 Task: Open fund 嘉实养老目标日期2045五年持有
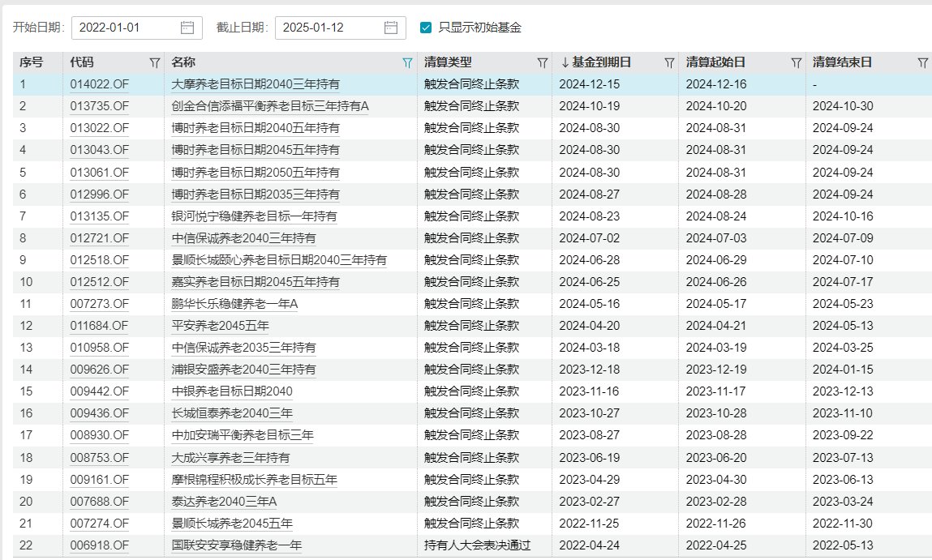click(x=256, y=283)
